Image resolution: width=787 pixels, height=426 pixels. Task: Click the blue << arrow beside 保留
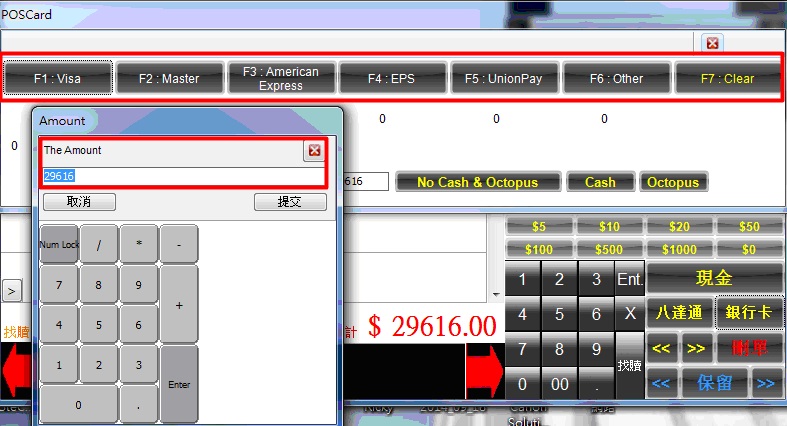(662, 383)
